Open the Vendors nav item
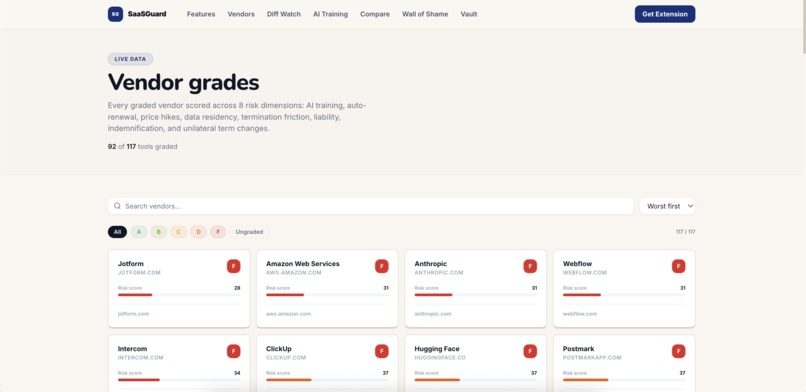This screenshot has width=806, height=392. tap(241, 14)
